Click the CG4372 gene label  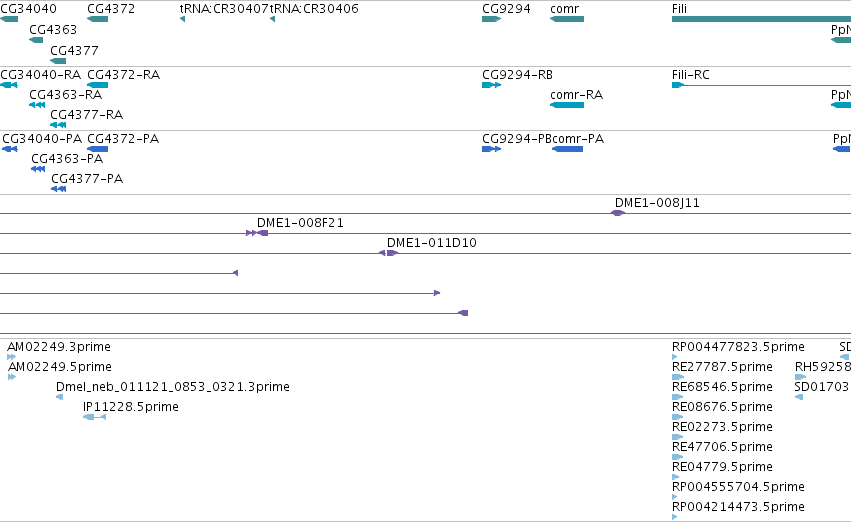(x=111, y=9)
